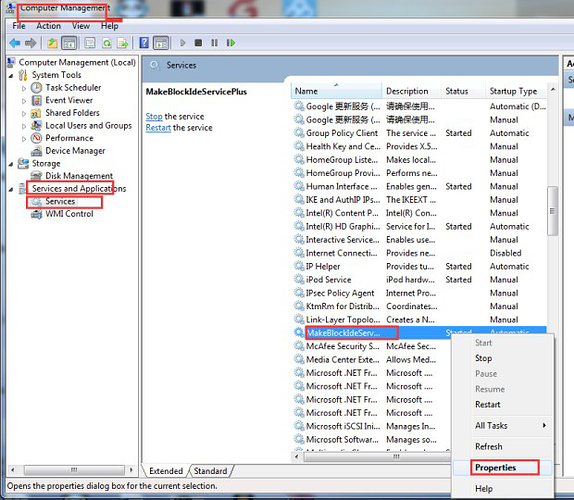Choose Refresh in the context menu

[503, 447]
